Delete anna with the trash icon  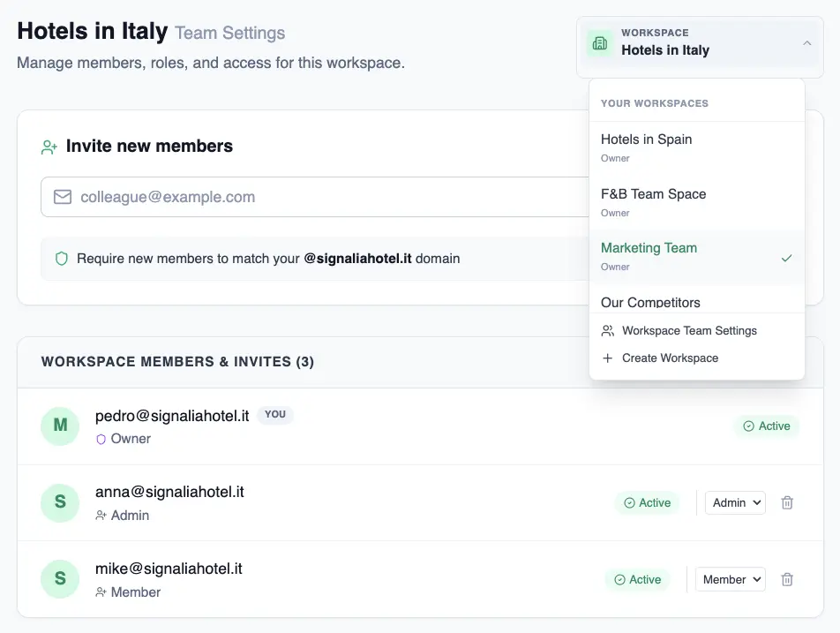click(787, 502)
